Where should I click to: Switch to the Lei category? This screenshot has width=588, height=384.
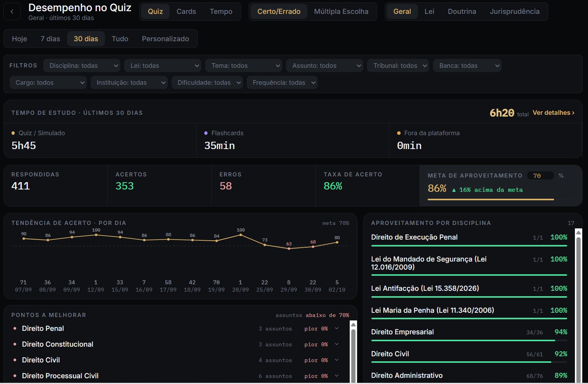click(429, 12)
